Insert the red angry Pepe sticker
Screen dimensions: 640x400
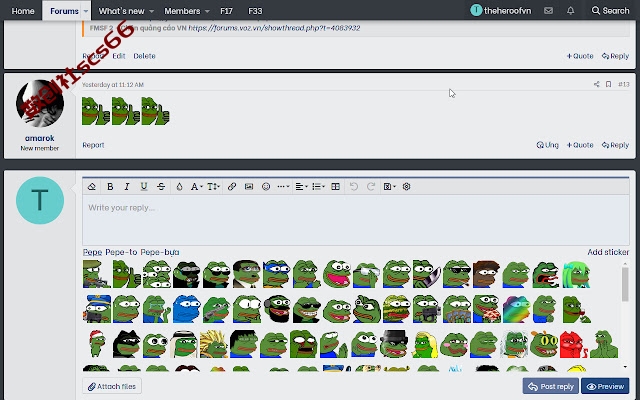tap(573, 344)
